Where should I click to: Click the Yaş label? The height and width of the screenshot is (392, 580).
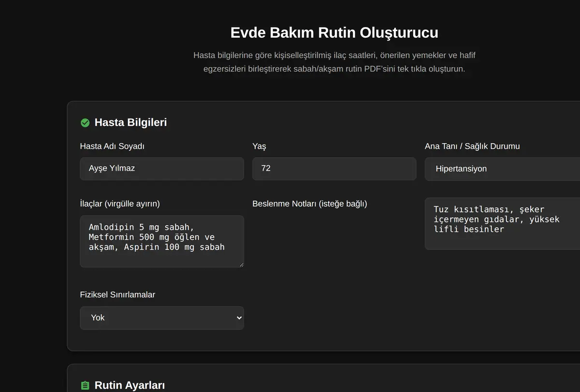coord(259,146)
